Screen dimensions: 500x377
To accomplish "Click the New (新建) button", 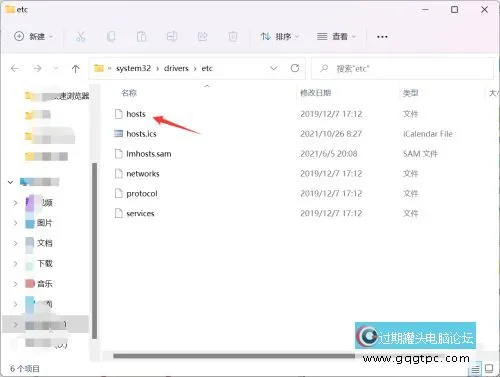I will click(34, 36).
